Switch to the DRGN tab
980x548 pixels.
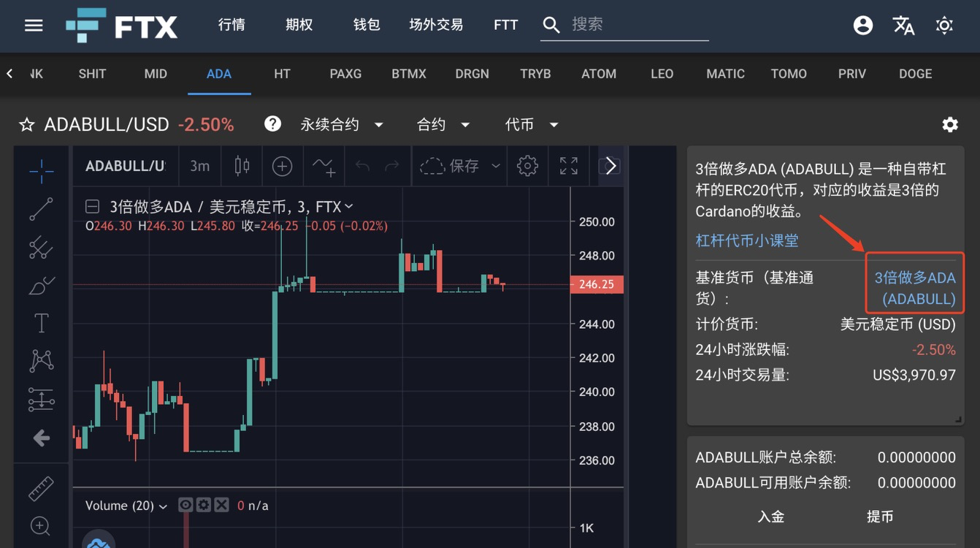pos(472,74)
